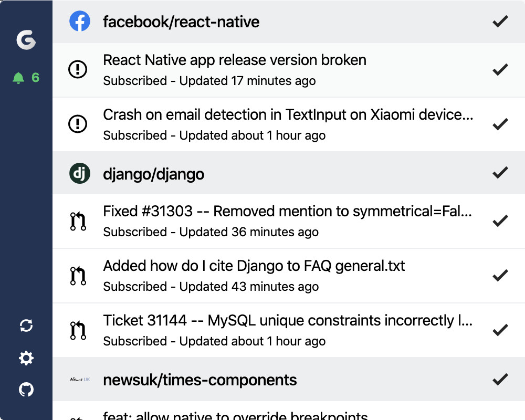Click the News UK logo thumbnail

[x=80, y=380]
